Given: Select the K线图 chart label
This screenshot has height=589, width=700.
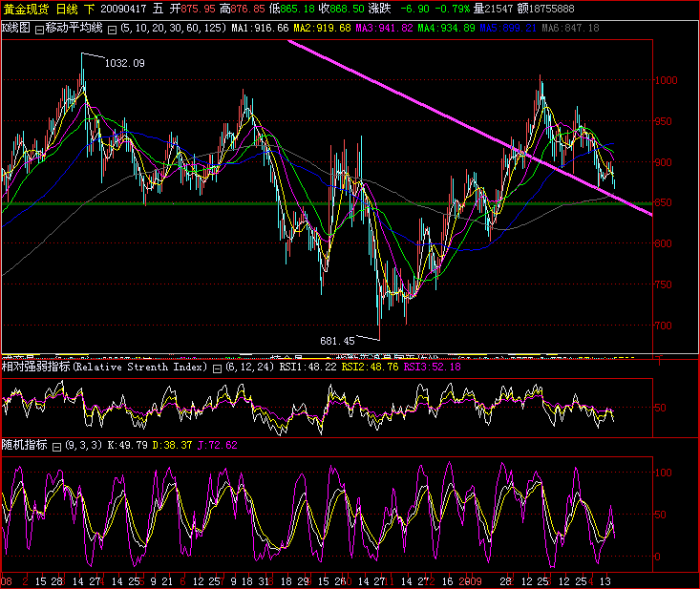Looking at the screenshot, I should point(16,28).
